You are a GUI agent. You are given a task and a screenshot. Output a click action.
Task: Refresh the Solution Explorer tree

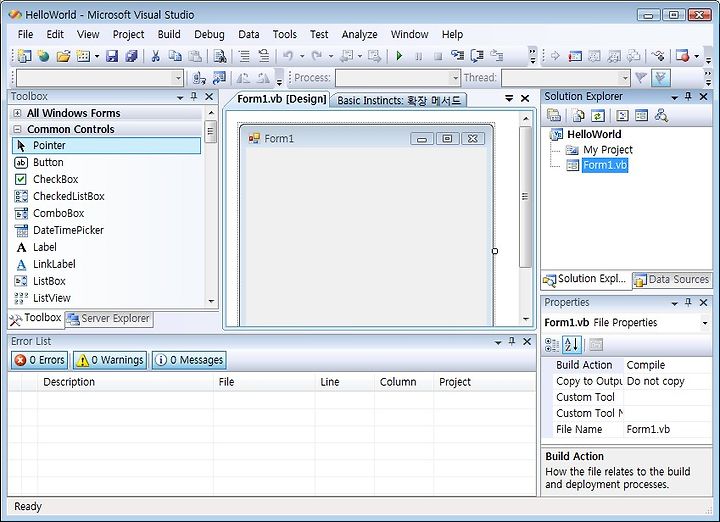(x=597, y=115)
